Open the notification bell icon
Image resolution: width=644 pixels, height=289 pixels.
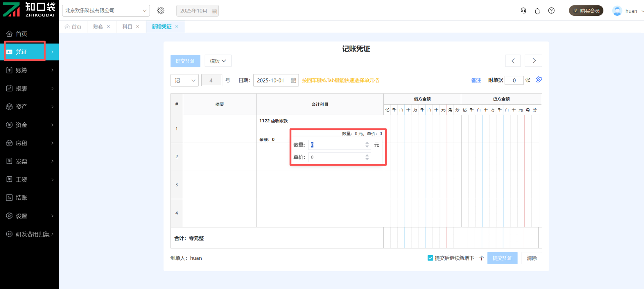click(537, 11)
